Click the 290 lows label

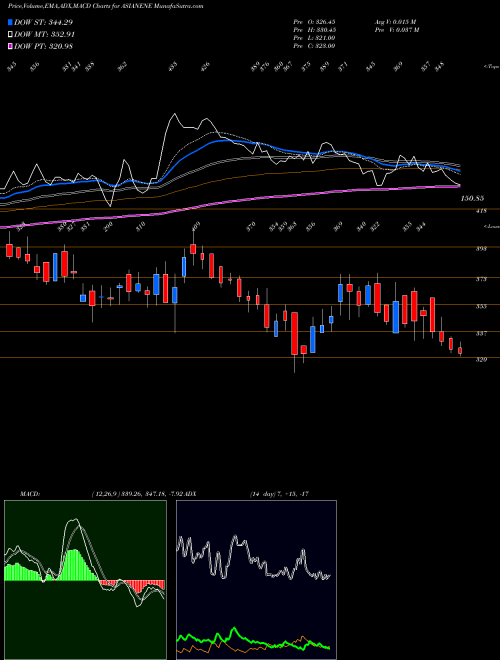(109, 228)
